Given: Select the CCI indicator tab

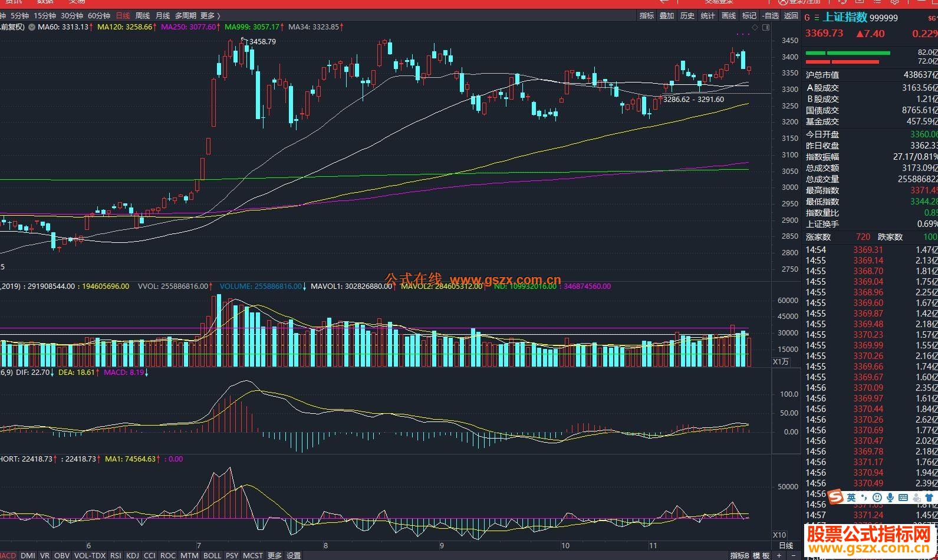Looking at the screenshot, I should (x=150, y=555).
